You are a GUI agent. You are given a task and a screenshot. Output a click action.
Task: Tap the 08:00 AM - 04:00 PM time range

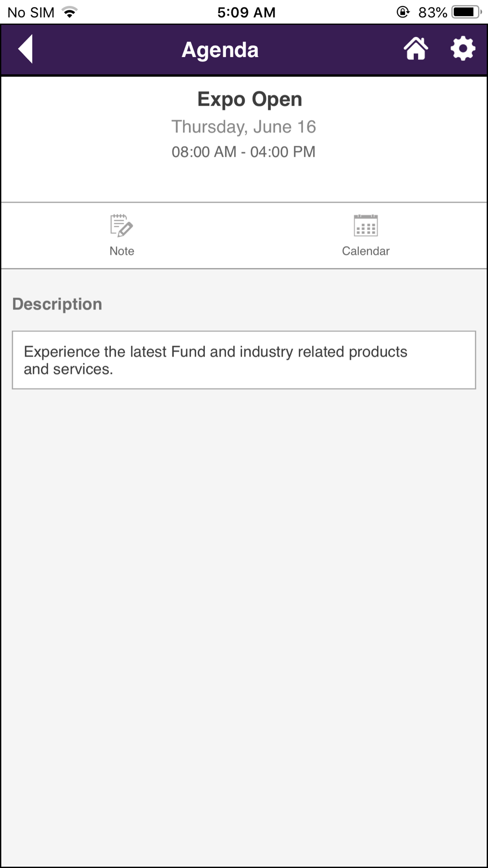[x=244, y=152]
